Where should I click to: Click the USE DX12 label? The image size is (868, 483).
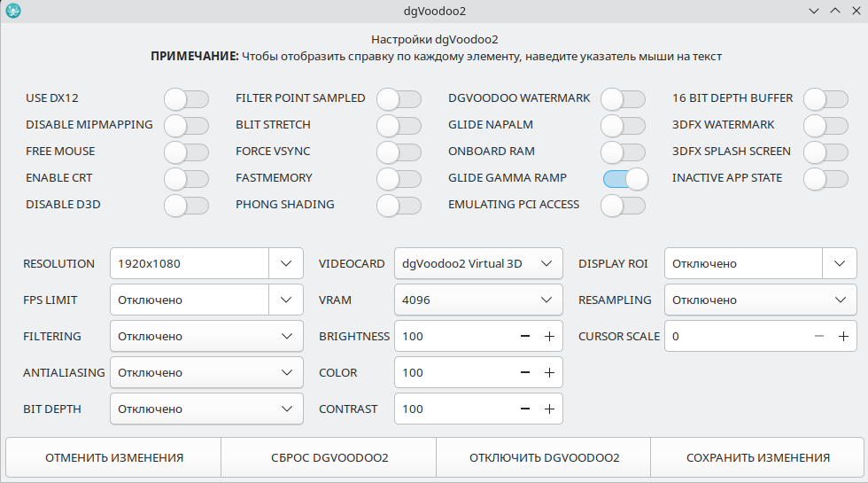click(52, 98)
